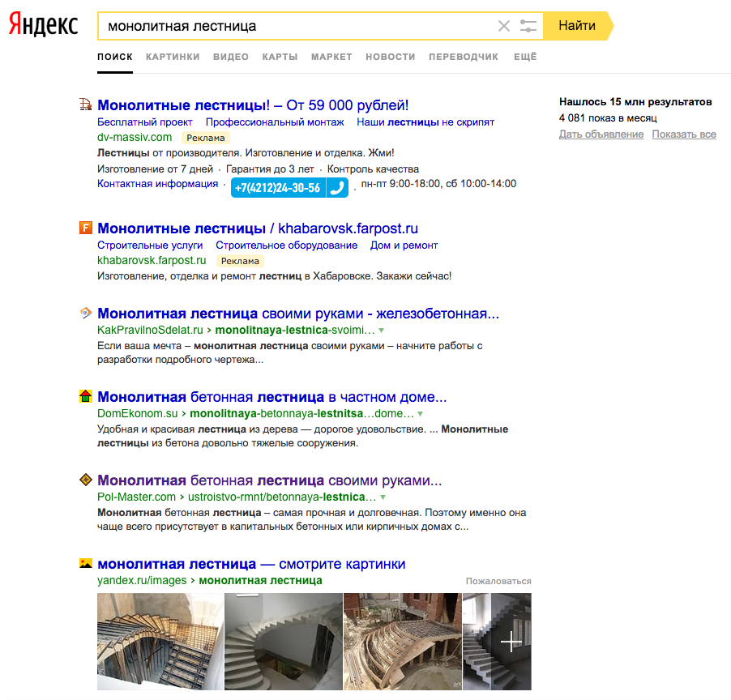
Task: Expand the Ещё menu
Action: pos(525,57)
